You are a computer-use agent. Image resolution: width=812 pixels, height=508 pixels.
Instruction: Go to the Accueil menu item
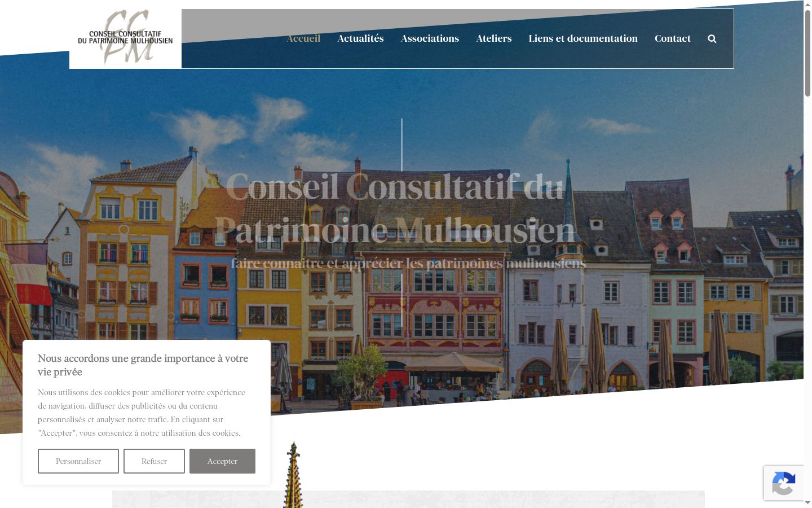(303, 38)
